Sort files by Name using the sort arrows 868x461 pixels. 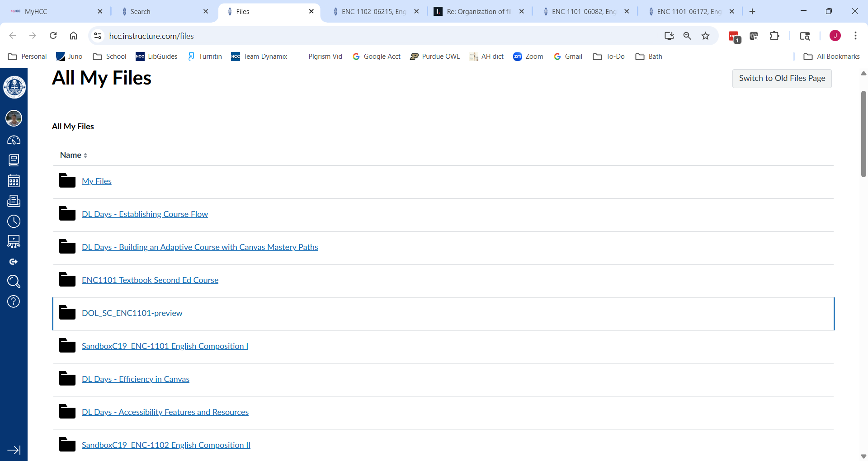tap(85, 155)
